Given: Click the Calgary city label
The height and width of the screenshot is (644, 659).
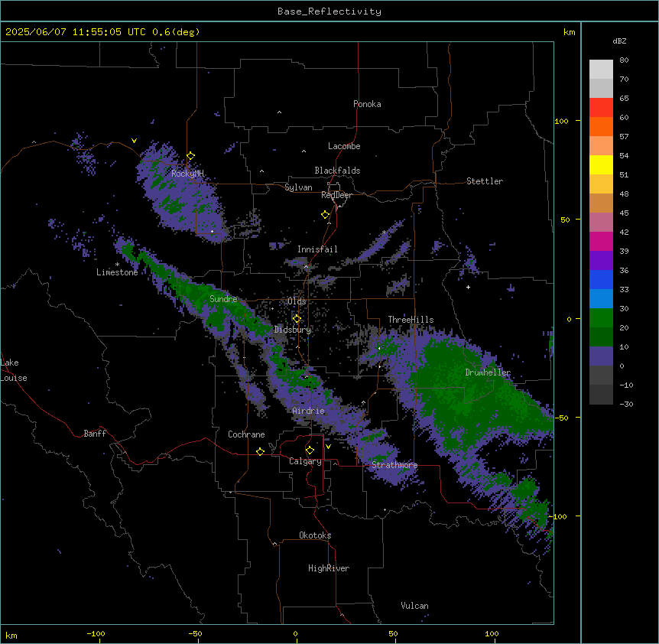Looking at the screenshot, I should (305, 461).
